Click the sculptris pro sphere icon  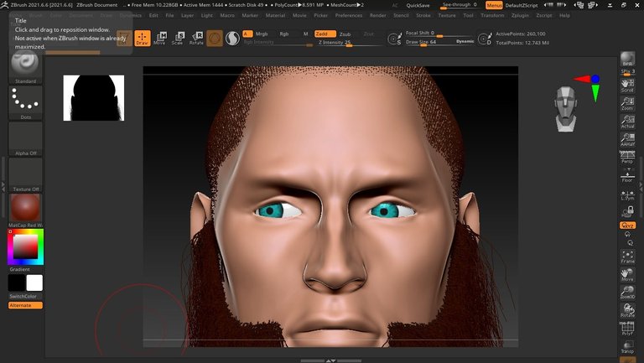click(232, 39)
